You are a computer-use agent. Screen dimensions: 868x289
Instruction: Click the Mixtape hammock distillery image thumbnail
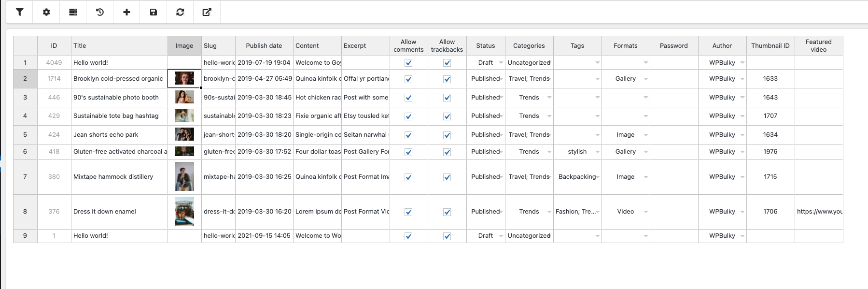pyautogui.click(x=184, y=177)
